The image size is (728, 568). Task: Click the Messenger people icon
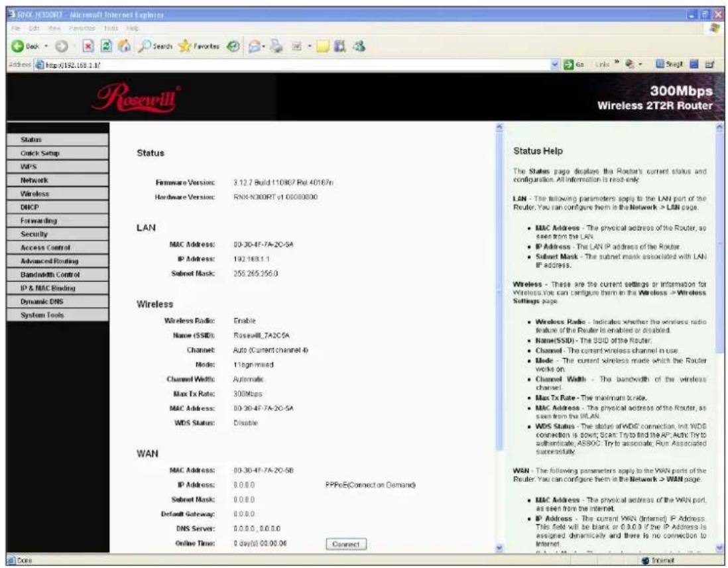(x=359, y=46)
